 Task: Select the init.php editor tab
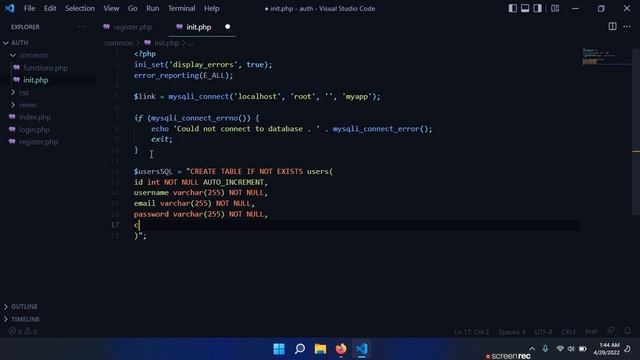point(198,27)
